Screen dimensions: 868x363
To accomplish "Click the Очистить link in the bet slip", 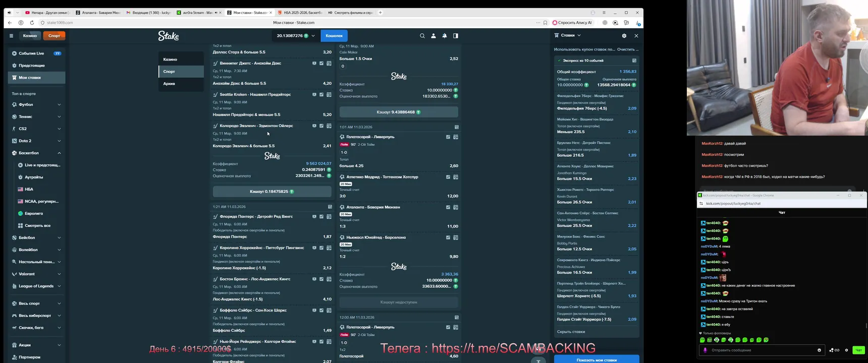I will click(x=628, y=49).
